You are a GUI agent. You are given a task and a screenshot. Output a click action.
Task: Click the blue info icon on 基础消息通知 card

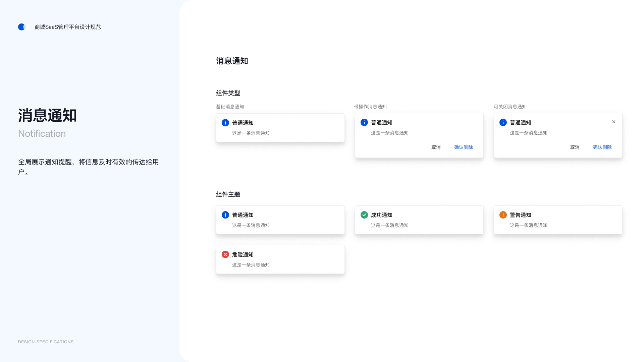pos(225,123)
